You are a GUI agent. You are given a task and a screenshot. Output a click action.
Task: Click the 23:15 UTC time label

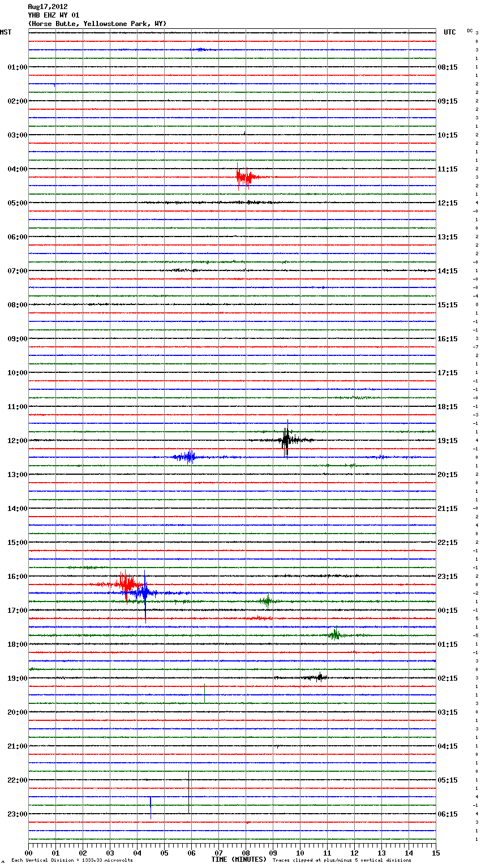(448, 577)
